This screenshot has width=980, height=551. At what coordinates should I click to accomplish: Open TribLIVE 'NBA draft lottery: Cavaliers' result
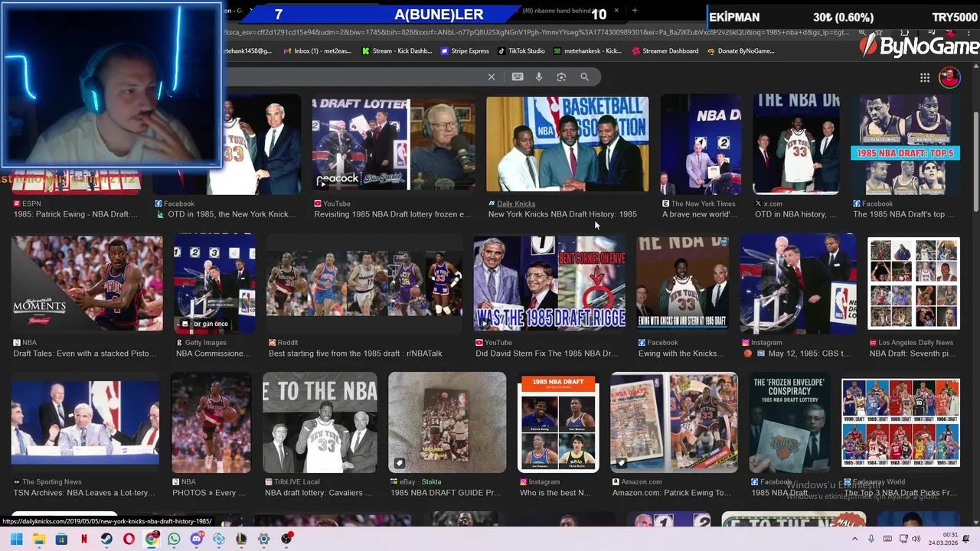pyautogui.click(x=318, y=493)
